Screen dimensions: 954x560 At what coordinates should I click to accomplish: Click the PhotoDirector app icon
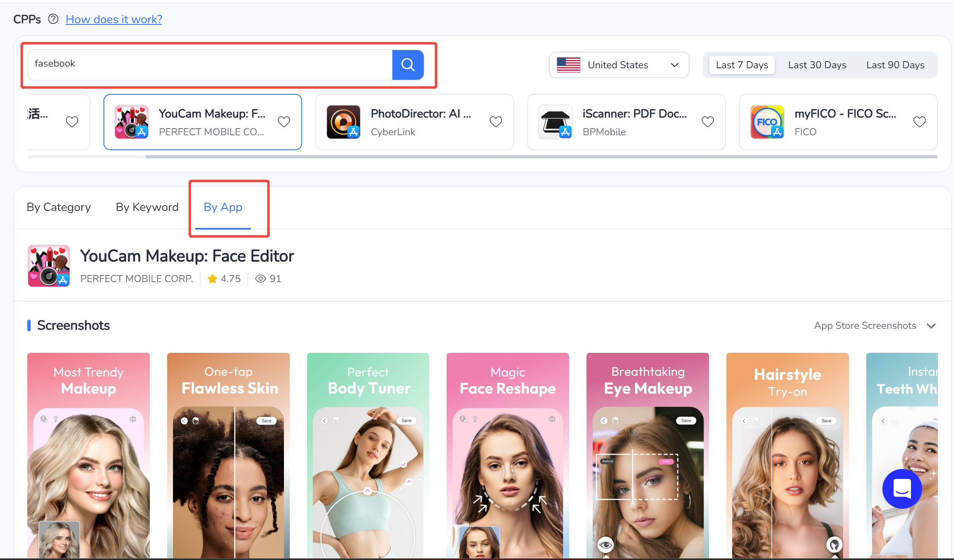pos(343,122)
